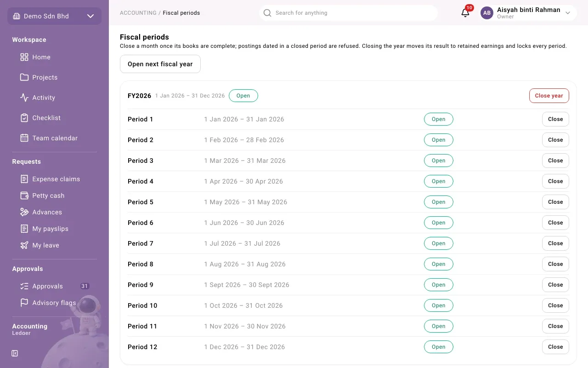Viewport: 588px width, 368px height.
Task: Click date range 1 Jan 2026 – 31 Dec 2026
Action: coord(190,96)
